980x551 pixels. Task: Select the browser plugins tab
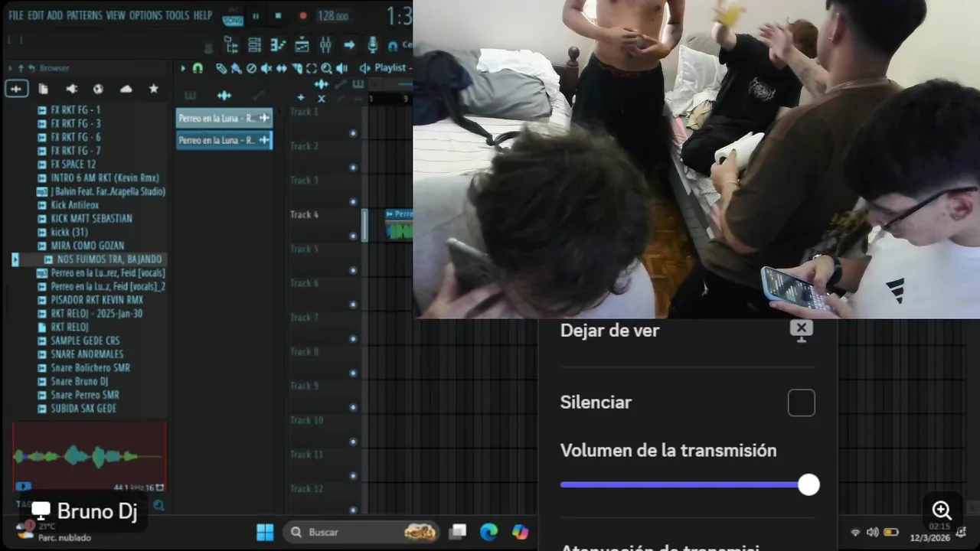[x=71, y=89]
